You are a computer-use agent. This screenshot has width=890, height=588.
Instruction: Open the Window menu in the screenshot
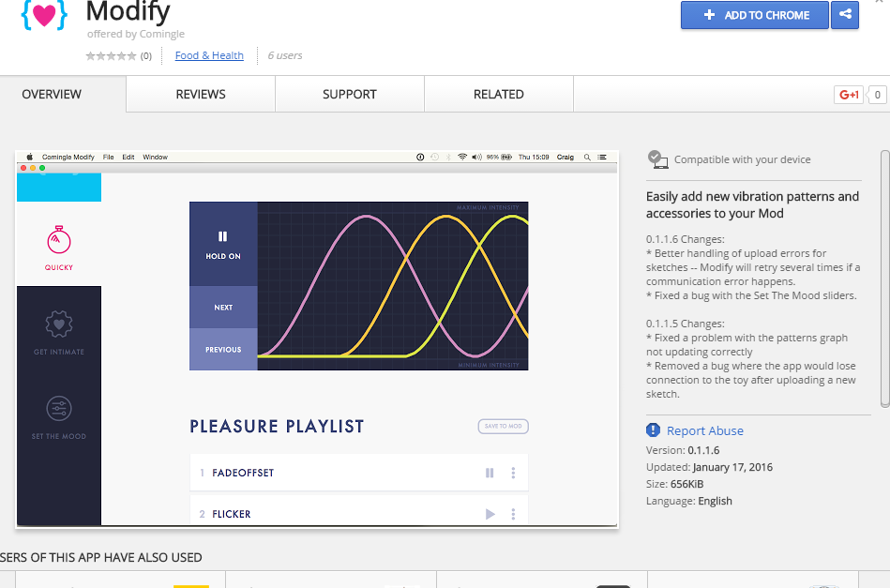[155, 158]
